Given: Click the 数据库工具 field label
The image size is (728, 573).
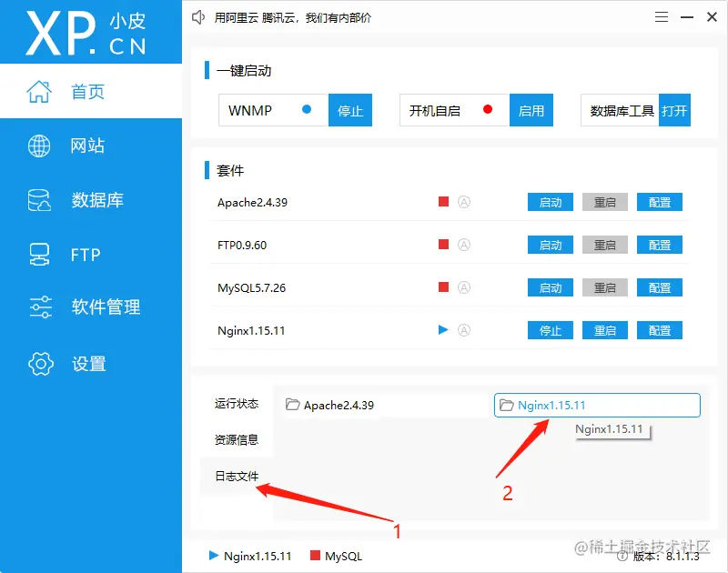Looking at the screenshot, I should 622,110.
